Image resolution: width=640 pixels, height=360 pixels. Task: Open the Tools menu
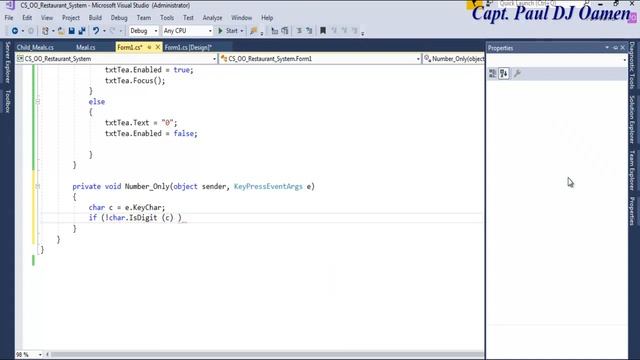click(167, 18)
